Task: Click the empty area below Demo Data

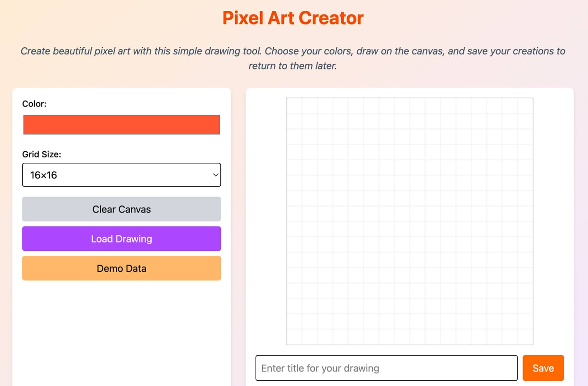Action: coord(121,331)
